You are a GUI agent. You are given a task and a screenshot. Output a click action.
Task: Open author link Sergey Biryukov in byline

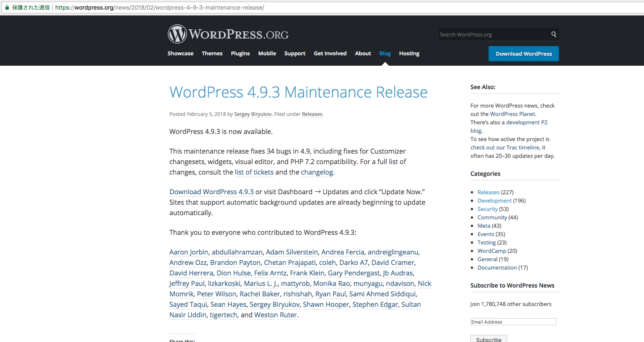point(253,114)
